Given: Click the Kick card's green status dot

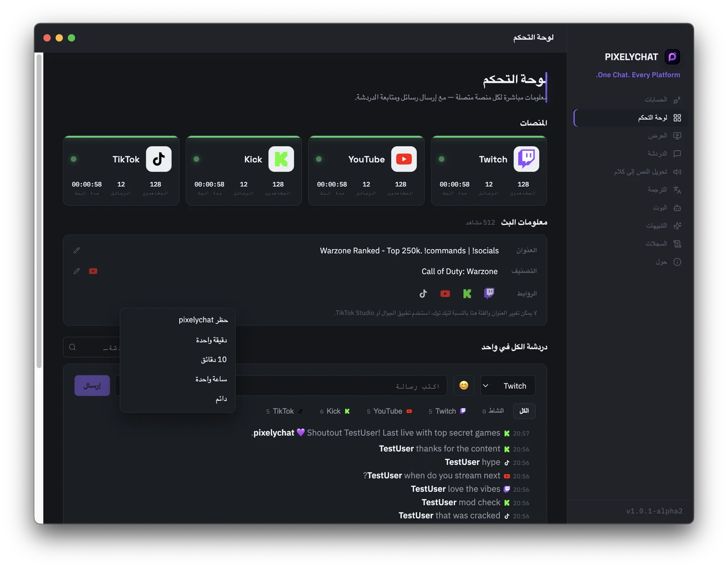Looking at the screenshot, I should coord(196,159).
